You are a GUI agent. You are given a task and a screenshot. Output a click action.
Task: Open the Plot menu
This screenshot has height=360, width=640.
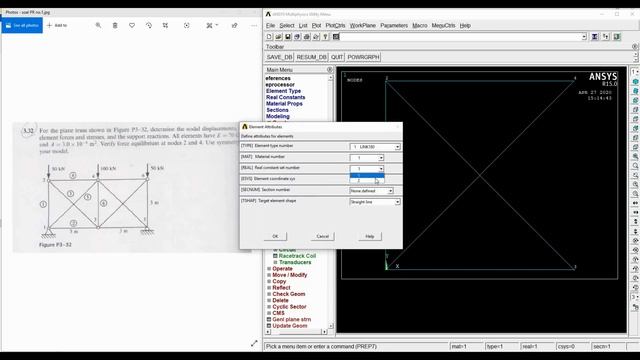tap(316, 25)
